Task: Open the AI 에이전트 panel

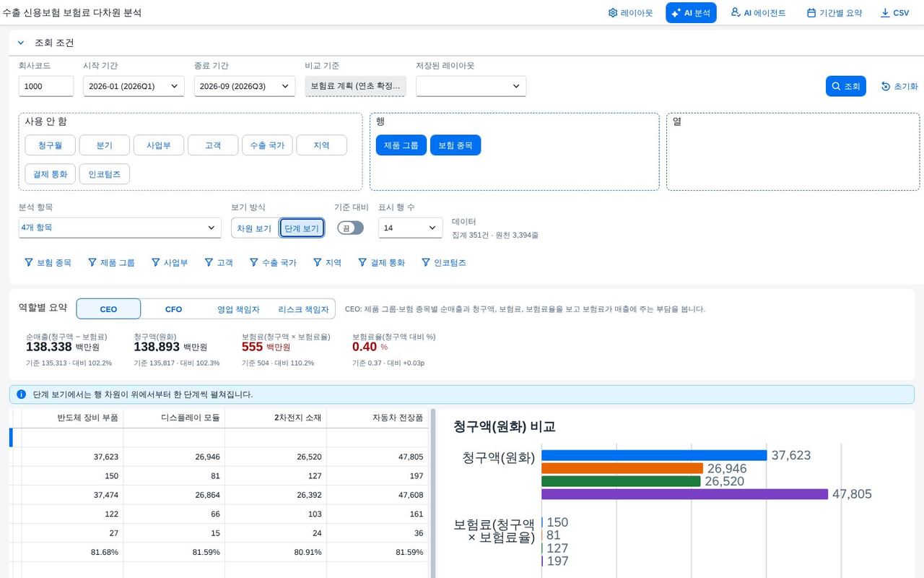Action: coord(758,13)
